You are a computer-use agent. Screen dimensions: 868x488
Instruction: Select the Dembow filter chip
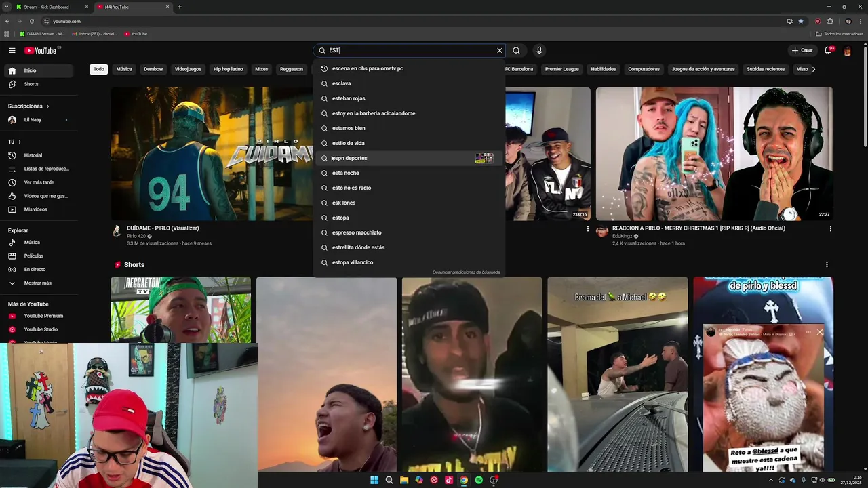click(x=153, y=69)
